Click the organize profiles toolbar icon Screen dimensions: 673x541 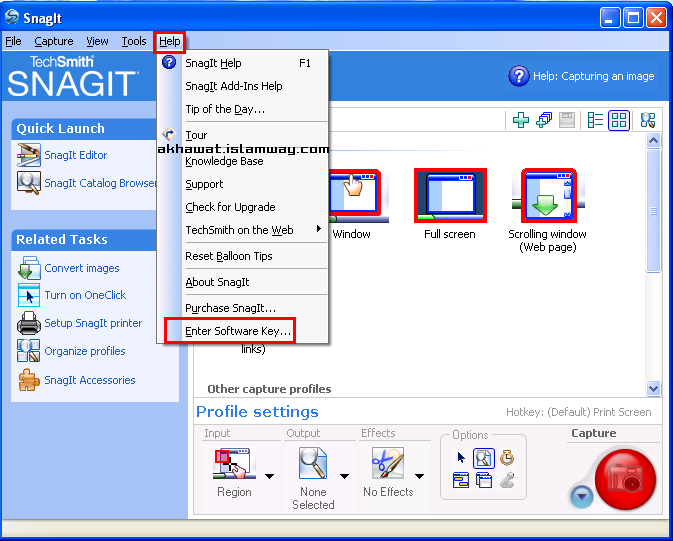click(x=648, y=120)
